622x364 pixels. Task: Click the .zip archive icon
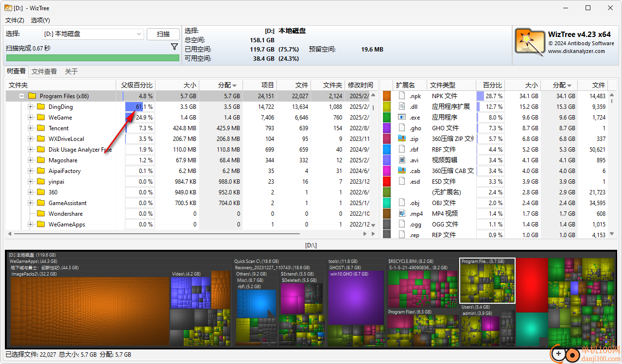coord(402,139)
